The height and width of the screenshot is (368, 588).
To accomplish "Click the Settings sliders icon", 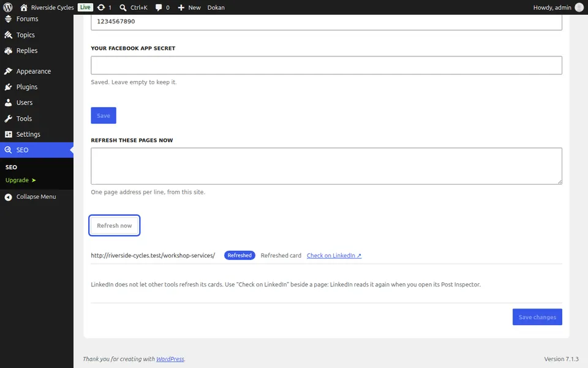I will [8, 134].
